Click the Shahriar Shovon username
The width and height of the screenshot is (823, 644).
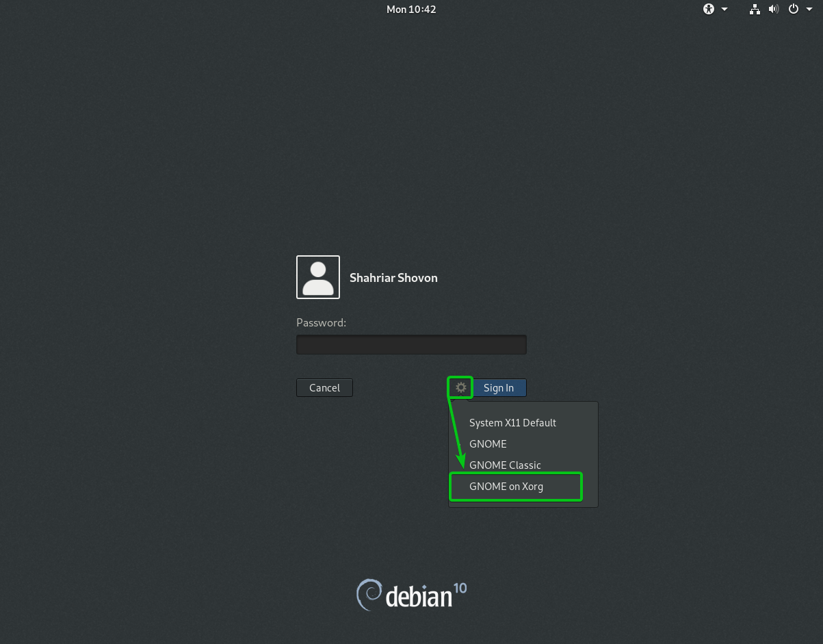(393, 278)
